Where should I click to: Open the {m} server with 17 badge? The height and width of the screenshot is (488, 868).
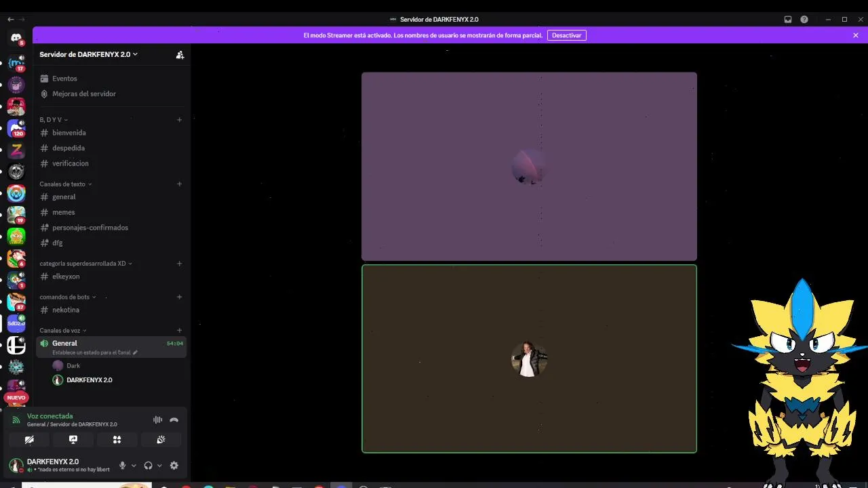click(16, 63)
